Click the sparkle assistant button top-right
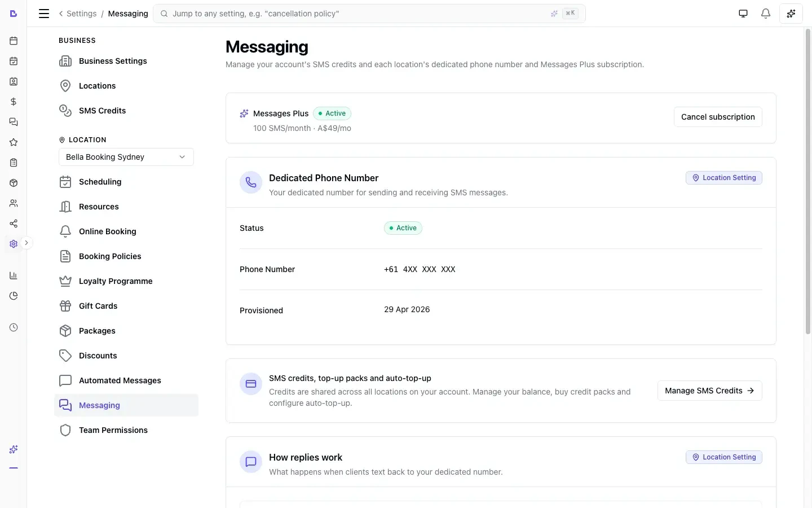The height and width of the screenshot is (508, 812). click(x=791, y=14)
